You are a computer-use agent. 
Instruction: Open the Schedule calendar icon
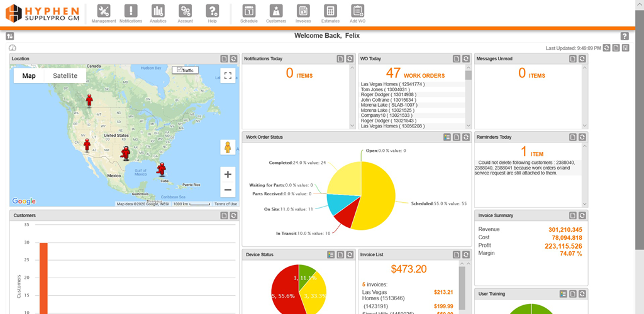[249, 11]
